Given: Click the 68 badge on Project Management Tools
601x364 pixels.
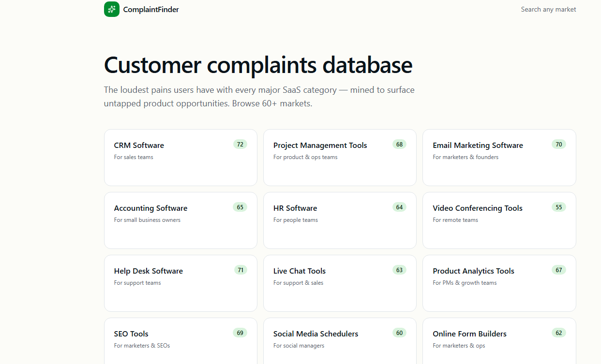Looking at the screenshot, I should [x=399, y=144].
